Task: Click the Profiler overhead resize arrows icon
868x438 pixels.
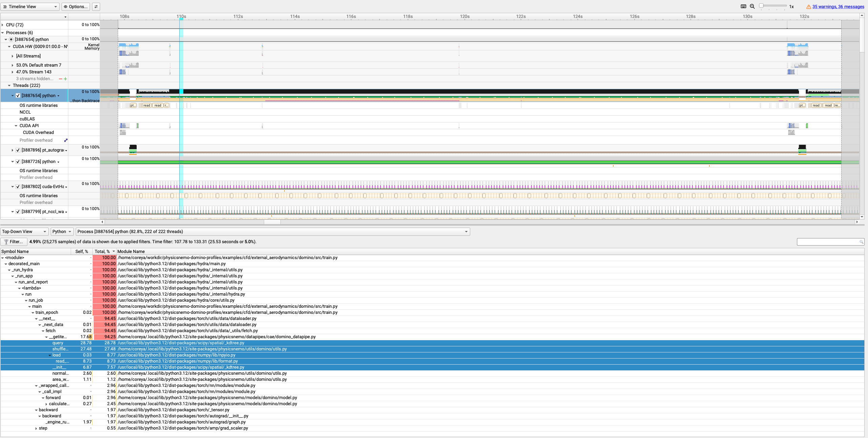Action: [x=66, y=140]
